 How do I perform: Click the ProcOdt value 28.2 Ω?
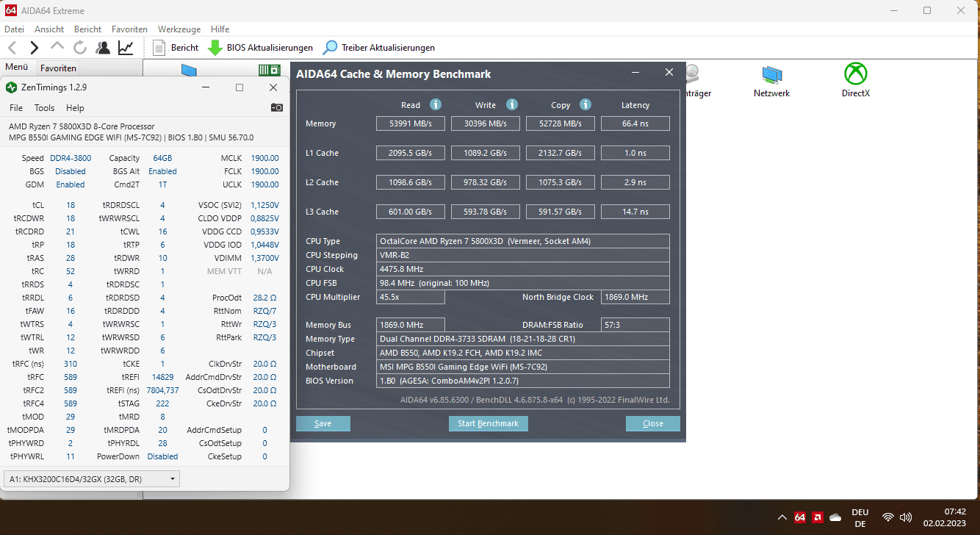tap(264, 298)
